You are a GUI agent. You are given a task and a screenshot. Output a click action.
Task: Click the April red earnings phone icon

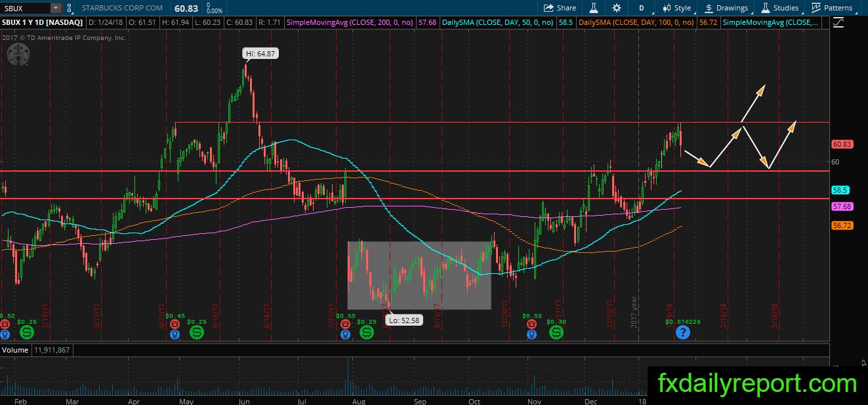tap(175, 324)
